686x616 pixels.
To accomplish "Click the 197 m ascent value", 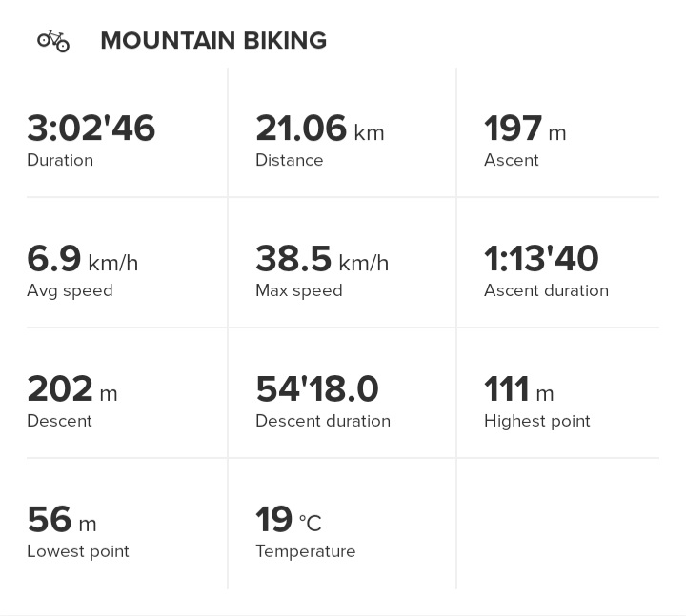I will point(525,129).
